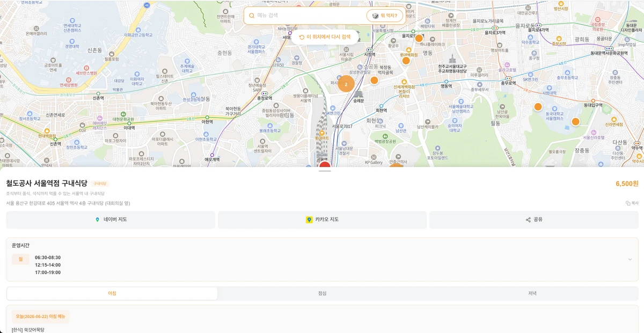The width and height of the screenshot is (644, 333).
Task: Click the KP Gallery map label
Action: click(374, 162)
